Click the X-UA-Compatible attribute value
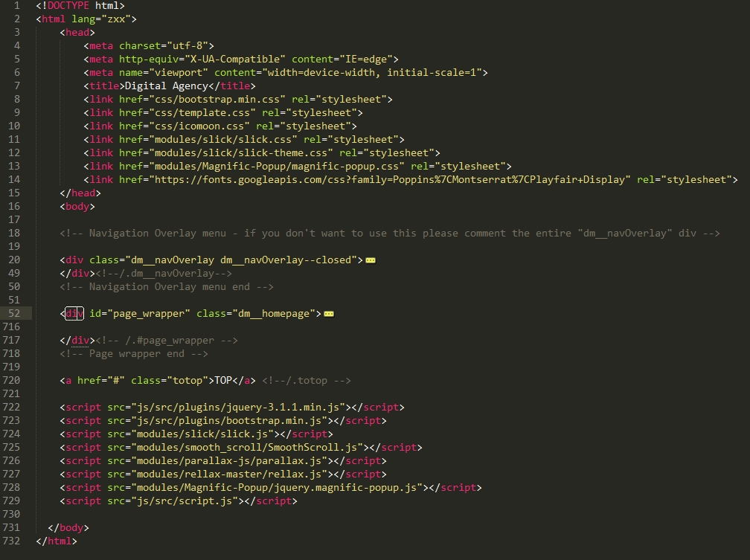 pyautogui.click(x=235, y=59)
